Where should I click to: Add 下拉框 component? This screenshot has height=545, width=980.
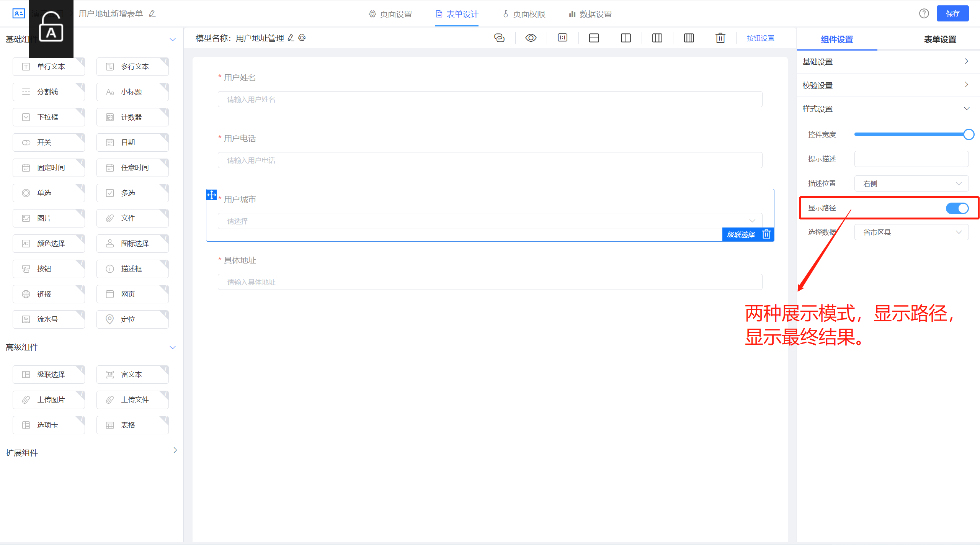[x=49, y=117]
